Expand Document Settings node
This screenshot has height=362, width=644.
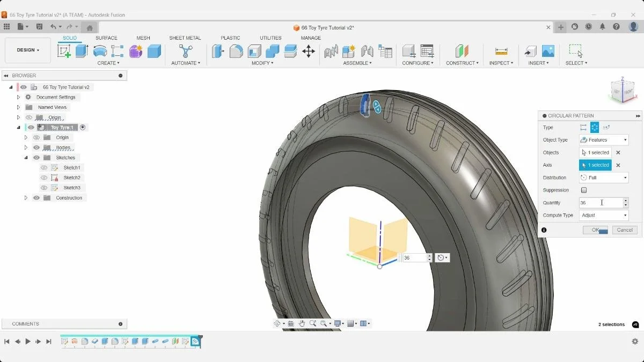coord(18,97)
